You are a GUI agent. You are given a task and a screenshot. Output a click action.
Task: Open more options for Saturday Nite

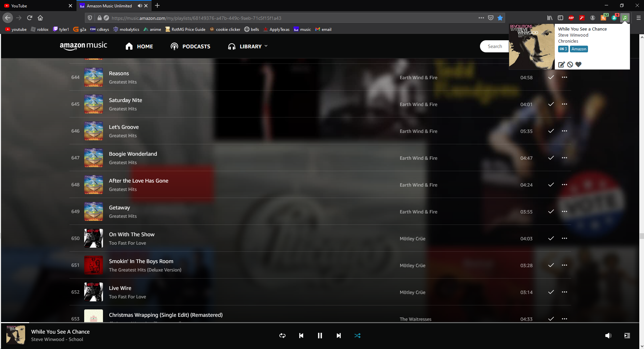(565, 104)
